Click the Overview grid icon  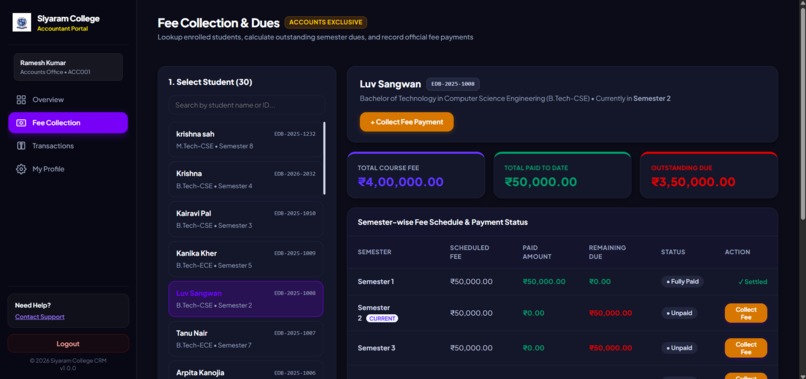click(21, 100)
